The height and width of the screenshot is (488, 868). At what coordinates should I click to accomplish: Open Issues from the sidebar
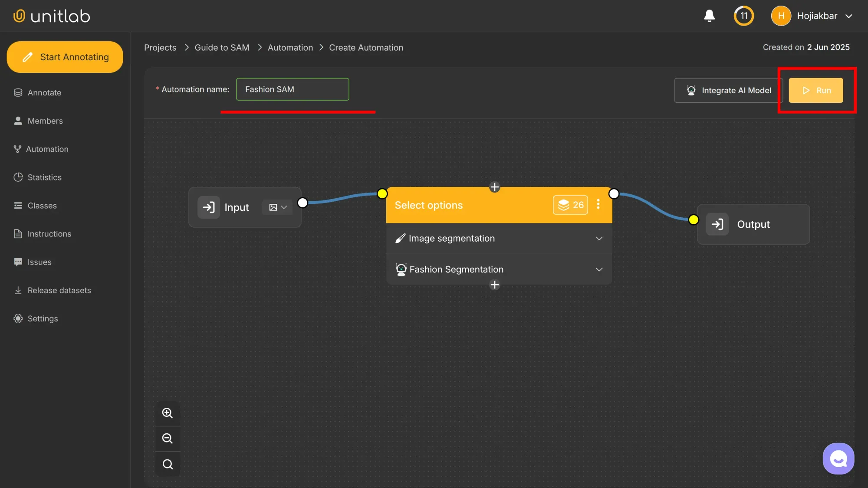pos(39,262)
